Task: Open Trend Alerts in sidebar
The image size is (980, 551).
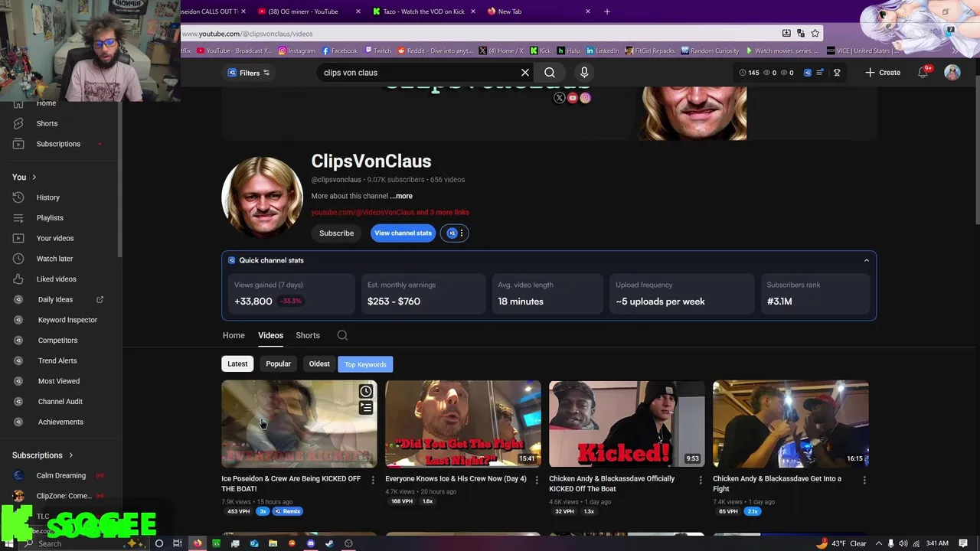Action: coord(57,360)
